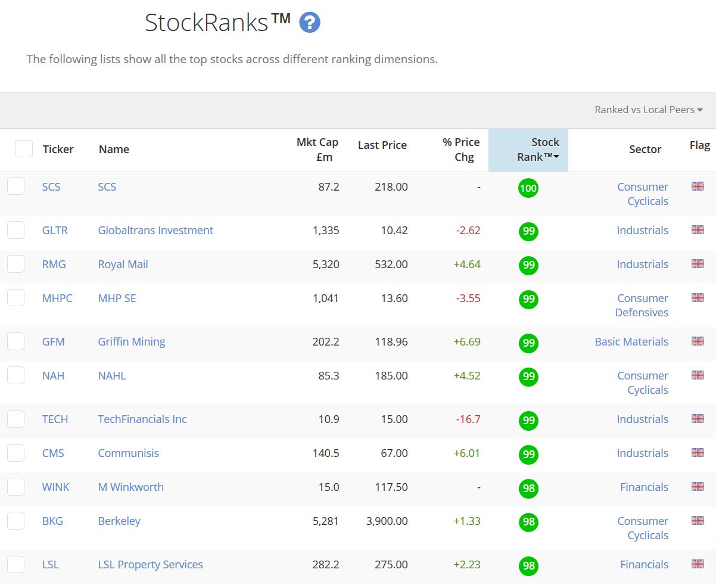The width and height of the screenshot is (716, 588).
Task: Open the Communisis company page
Action: pos(128,453)
